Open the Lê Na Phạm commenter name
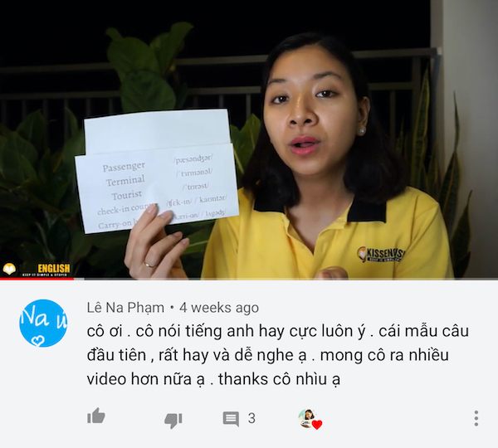This screenshot has width=498, height=448. click(x=125, y=307)
